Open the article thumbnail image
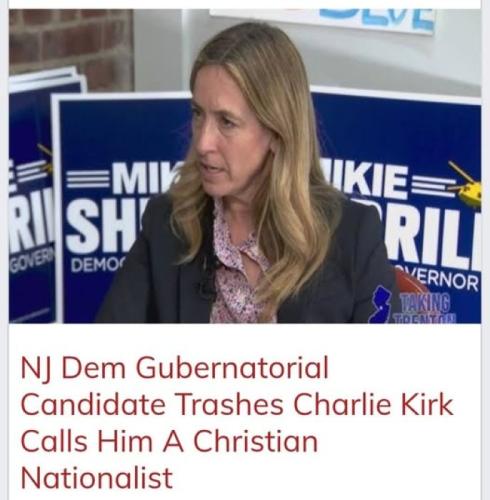The height and width of the screenshot is (500, 490). [x=245, y=166]
